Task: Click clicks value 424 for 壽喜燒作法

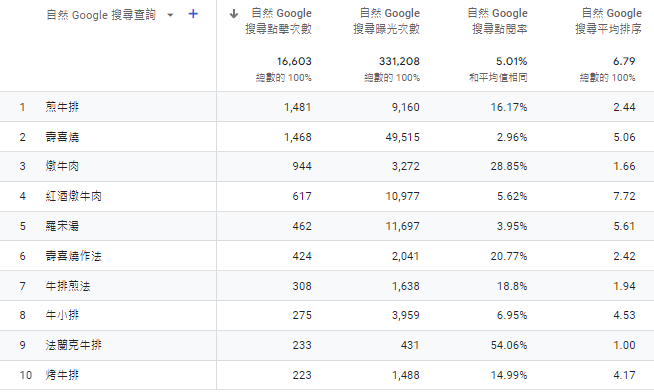Action: coord(302,256)
